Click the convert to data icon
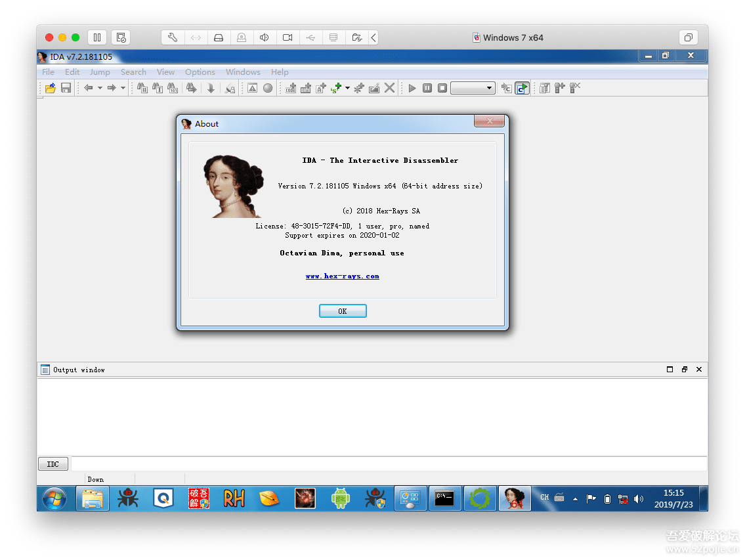745x560 pixels. click(306, 88)
